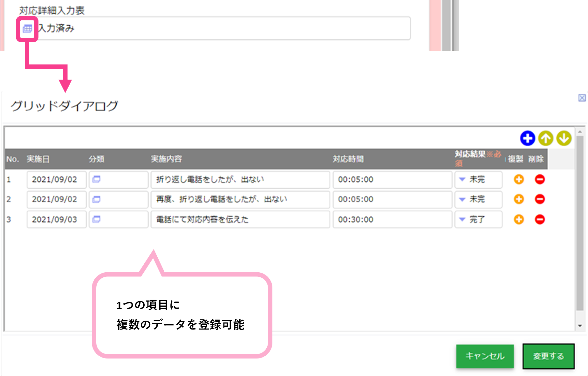Click the 分類 column header
The height and width of the screenshot is (376, 588).
[96, 159]
